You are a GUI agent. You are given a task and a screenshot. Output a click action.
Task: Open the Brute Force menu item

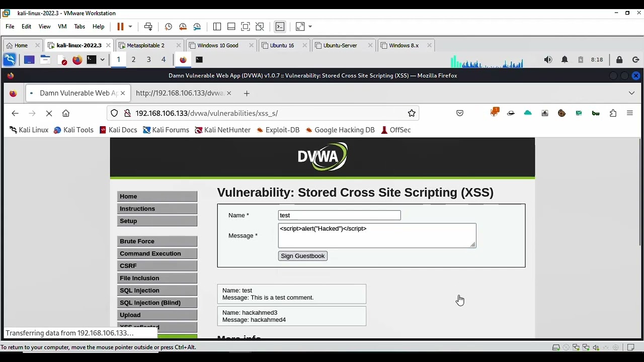(157, 241)
